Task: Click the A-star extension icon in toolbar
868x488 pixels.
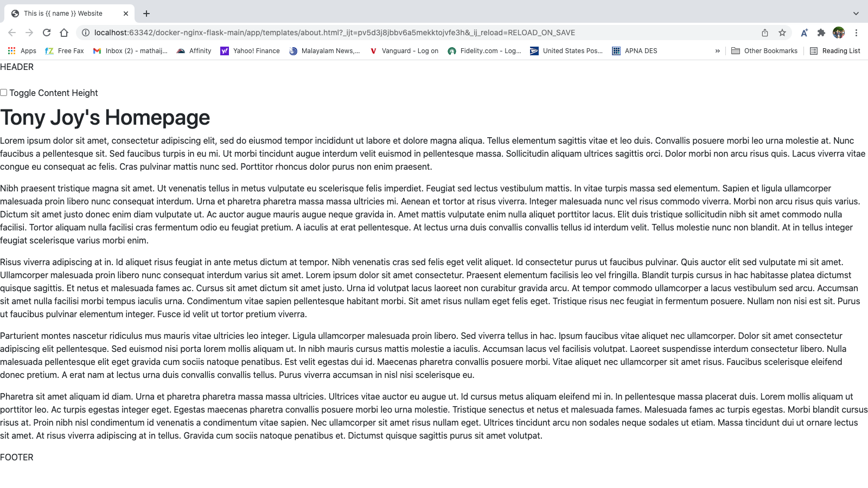Action: coord(804,33)
